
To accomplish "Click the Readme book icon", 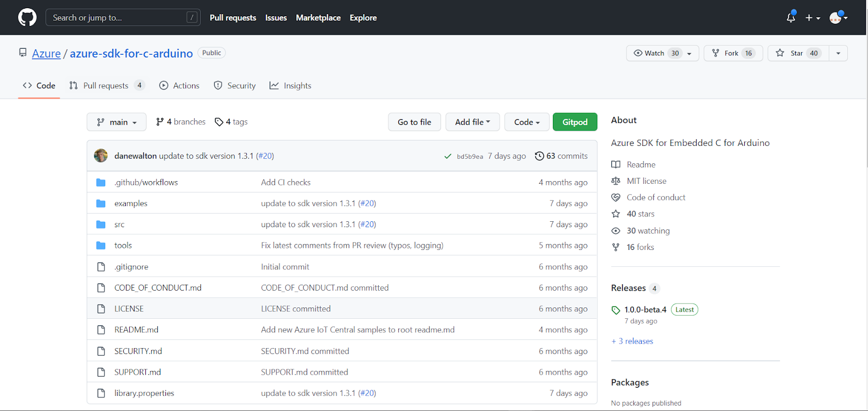I will pos(616,164).
